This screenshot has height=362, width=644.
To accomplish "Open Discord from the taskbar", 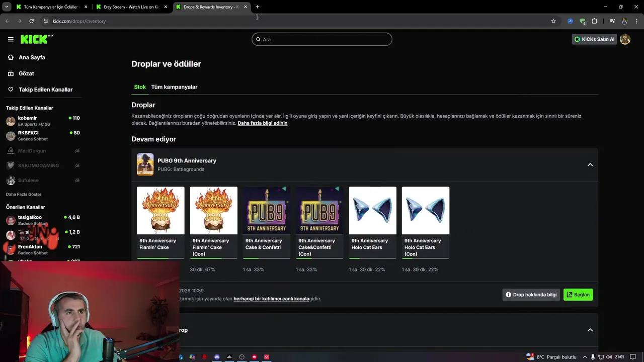I will click(217, 357).
